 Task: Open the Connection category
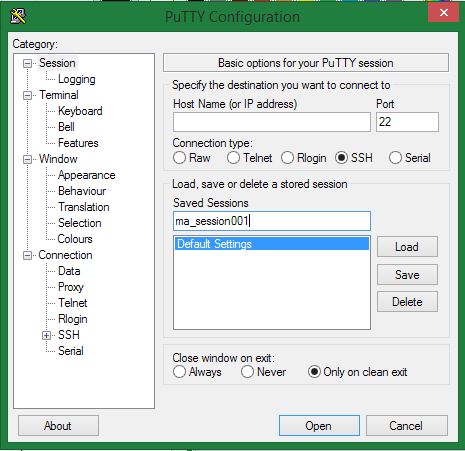coord(65,255)
